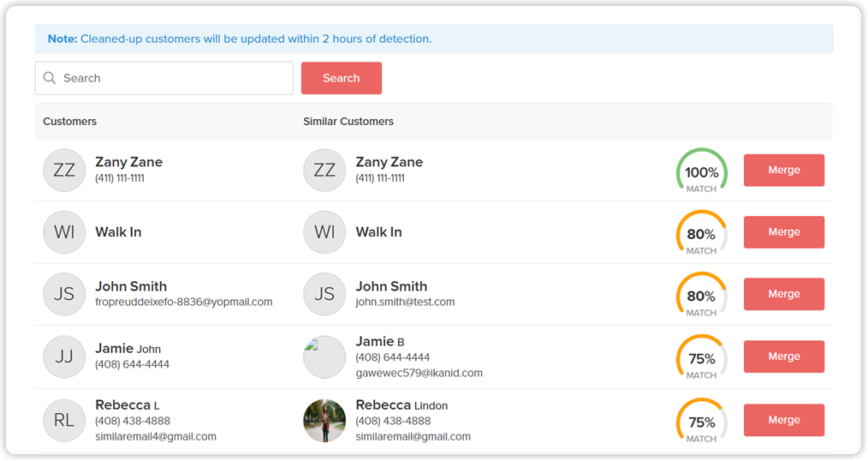Open the RL avatar for Rebecca L

click(64, 421)
